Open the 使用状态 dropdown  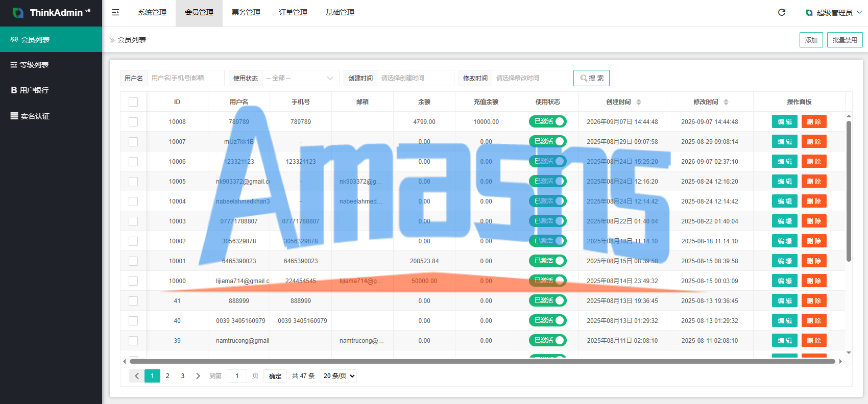[x=301, y=78]
